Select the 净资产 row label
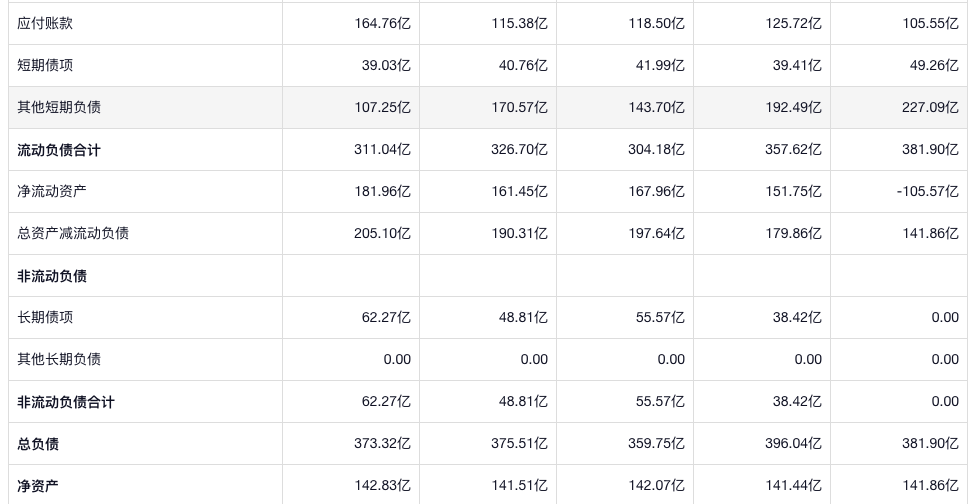 pos(38,486)
